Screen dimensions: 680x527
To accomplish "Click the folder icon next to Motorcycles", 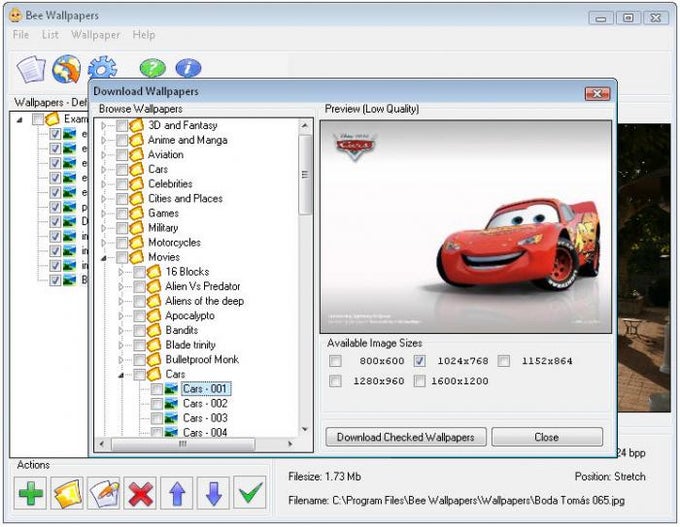I will point(137,243).
